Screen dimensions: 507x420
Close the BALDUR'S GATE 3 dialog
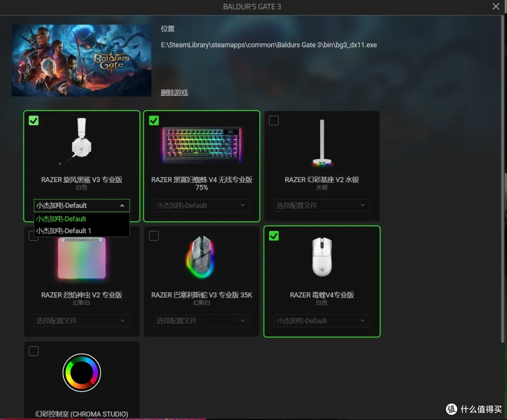(496, 7)
